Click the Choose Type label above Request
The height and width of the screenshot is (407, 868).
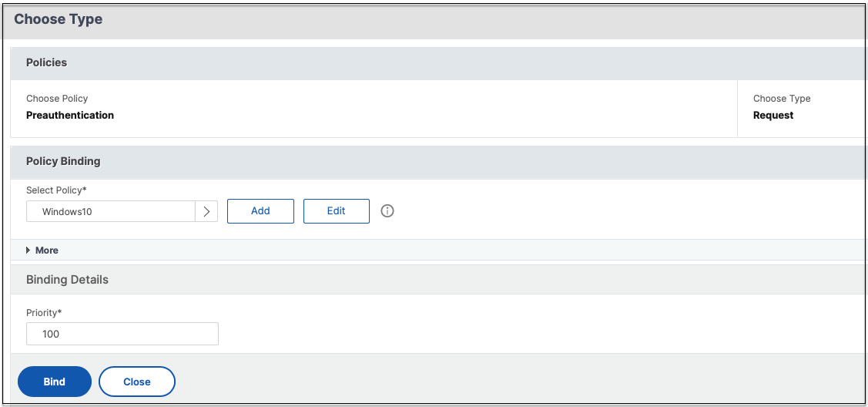click(782, 99)
